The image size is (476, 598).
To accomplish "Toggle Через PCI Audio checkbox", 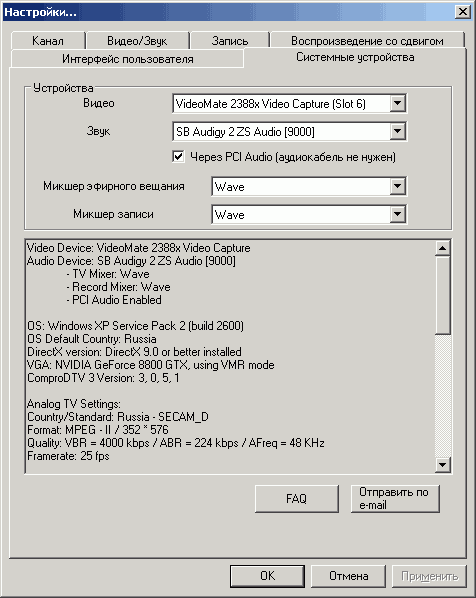I will coord(178,156).
